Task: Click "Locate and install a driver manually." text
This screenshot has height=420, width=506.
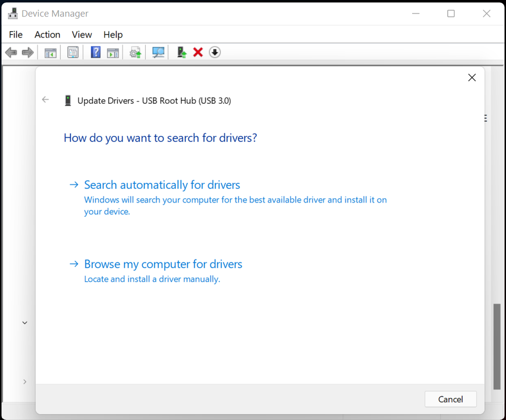Action: [x=152, y=279]
